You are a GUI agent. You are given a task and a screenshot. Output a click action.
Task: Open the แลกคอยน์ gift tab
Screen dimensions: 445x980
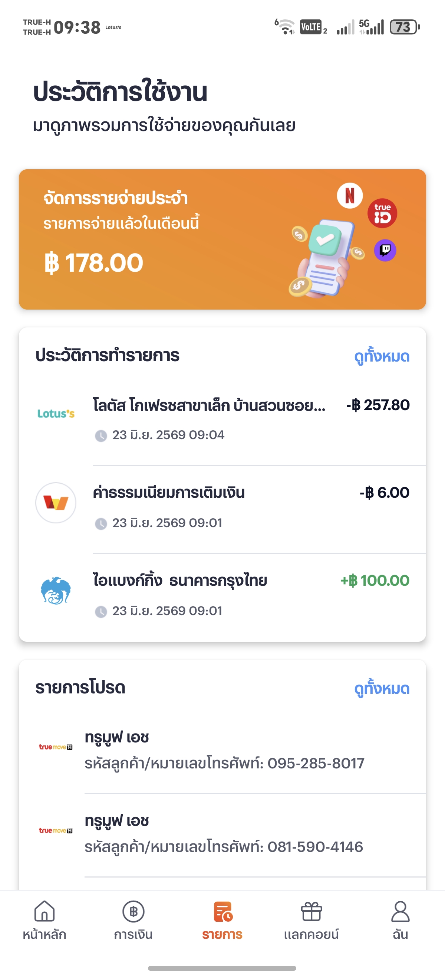point(311,920)
